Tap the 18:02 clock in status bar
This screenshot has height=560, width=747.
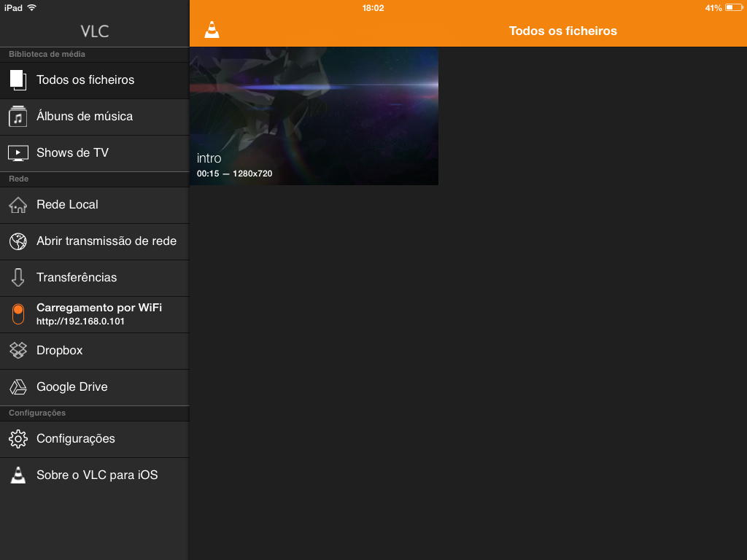(x=373, y=7)
